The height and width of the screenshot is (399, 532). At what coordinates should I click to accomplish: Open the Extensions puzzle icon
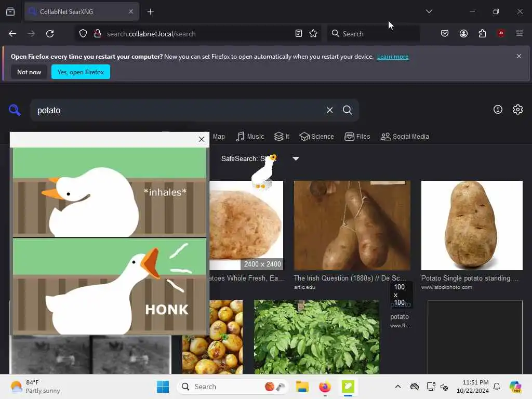click(x=482, y=34)
